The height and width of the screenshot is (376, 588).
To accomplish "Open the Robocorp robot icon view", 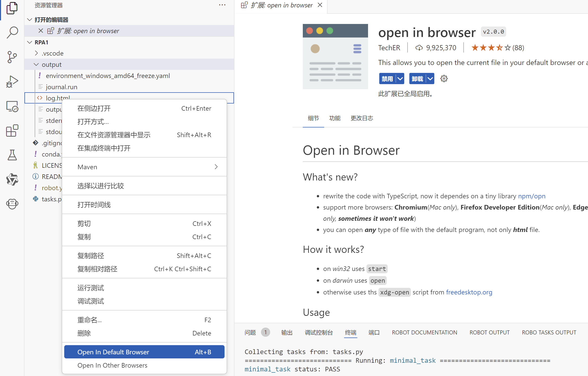I will [x=12, y=204].
